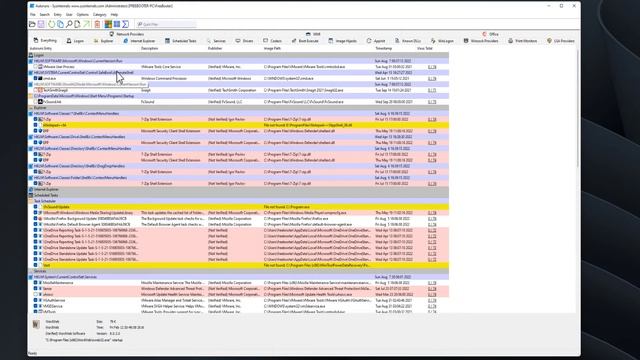Open the Help menu

(x=114, y=15)
